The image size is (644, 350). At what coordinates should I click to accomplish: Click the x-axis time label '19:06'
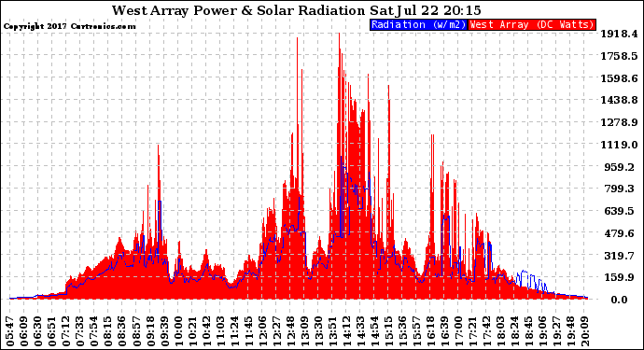(542, 331)
